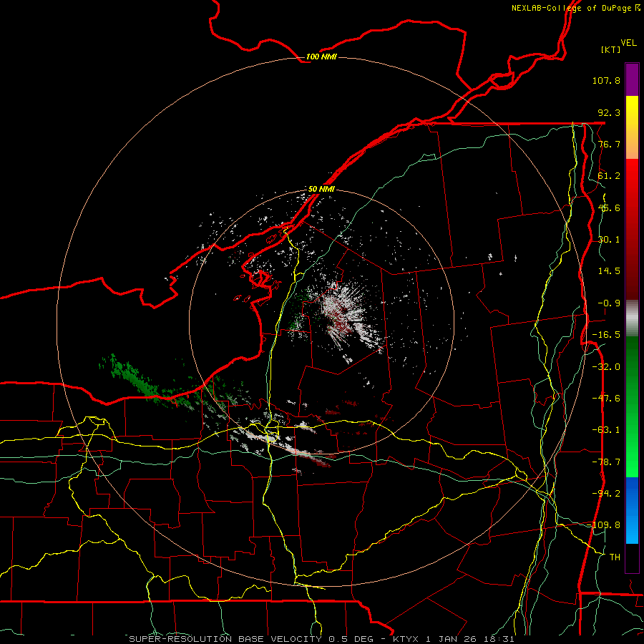Select the 107.8 value on velocity scale
Screen dimensions: 644x644
(x=606, y=80)
